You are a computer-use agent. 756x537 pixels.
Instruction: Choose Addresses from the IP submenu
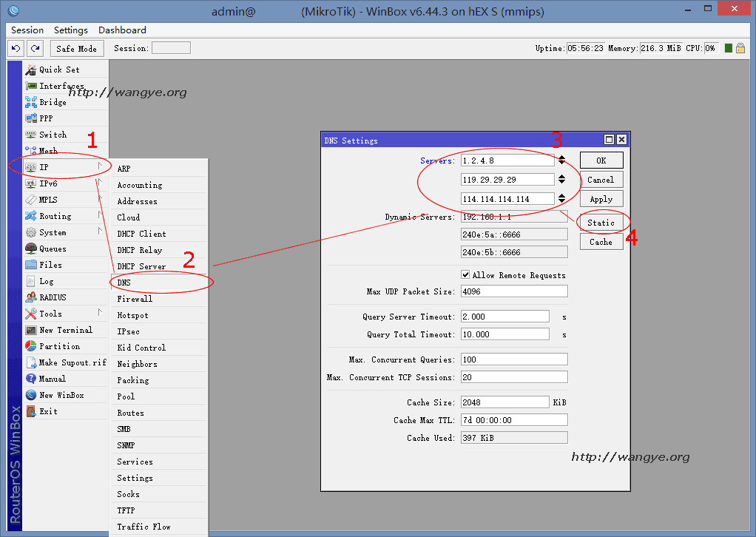coord(159,201)
